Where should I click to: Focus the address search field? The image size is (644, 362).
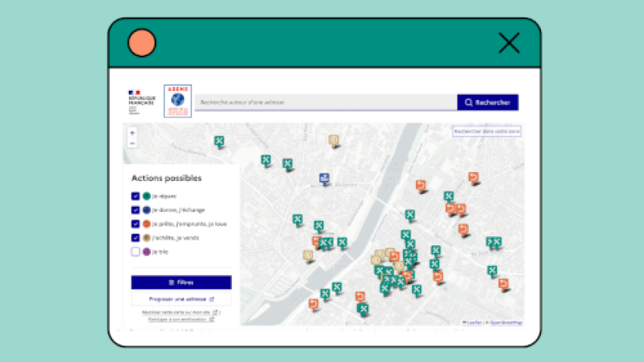[326, 102]
